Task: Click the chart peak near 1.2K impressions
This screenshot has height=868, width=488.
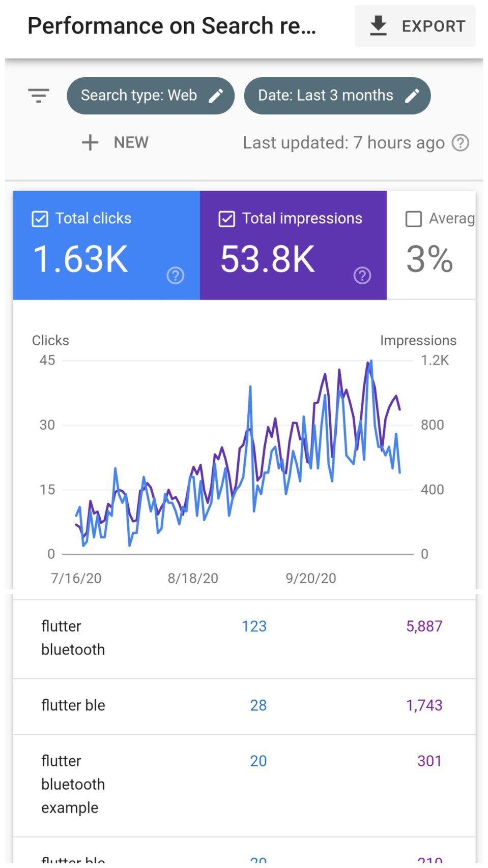Action: coord(370,362)
